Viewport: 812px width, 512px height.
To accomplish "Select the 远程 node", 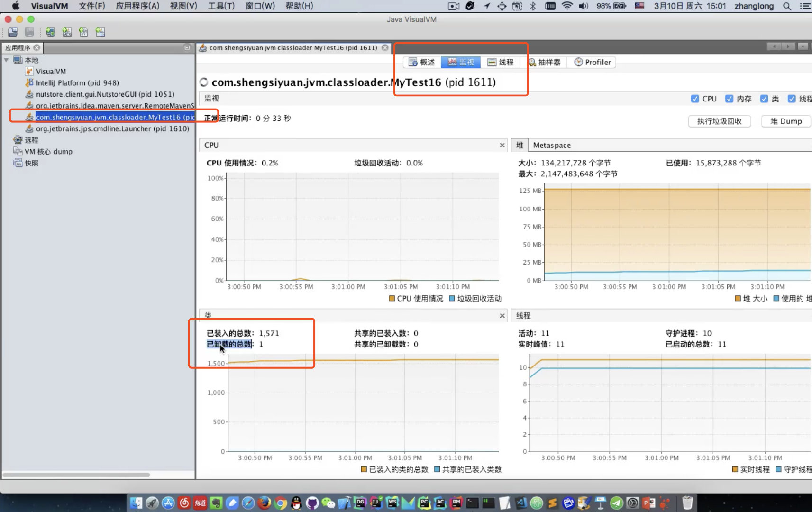I will coord(31,140).
